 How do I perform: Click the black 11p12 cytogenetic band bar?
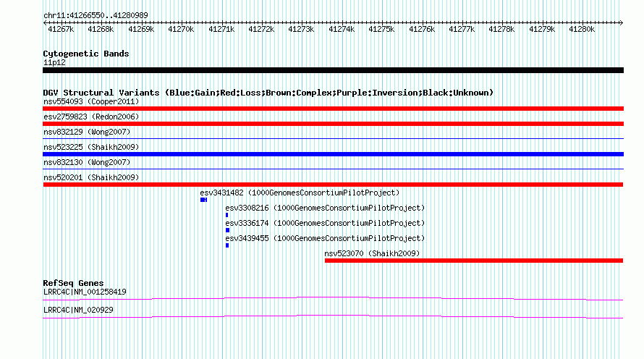coord(333,70)
